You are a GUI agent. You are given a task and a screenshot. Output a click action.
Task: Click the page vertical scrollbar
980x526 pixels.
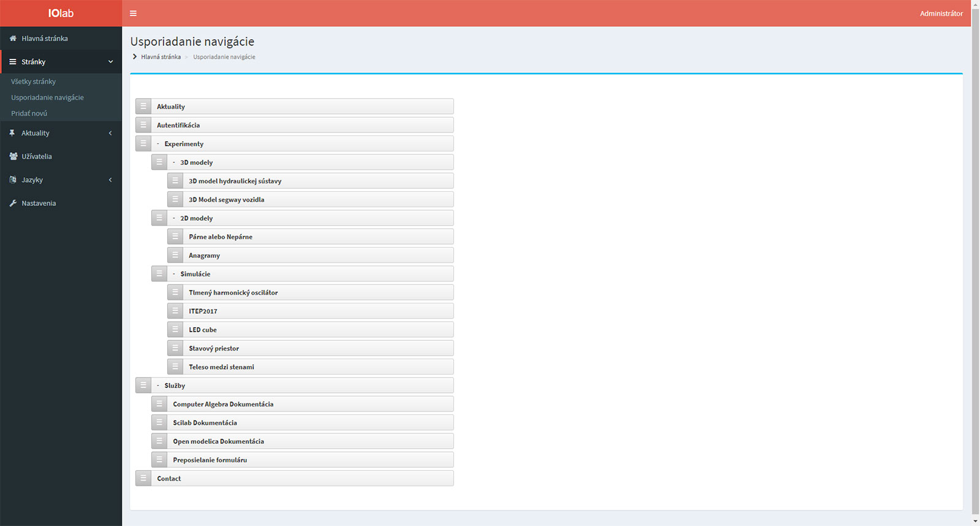point(975,245)
